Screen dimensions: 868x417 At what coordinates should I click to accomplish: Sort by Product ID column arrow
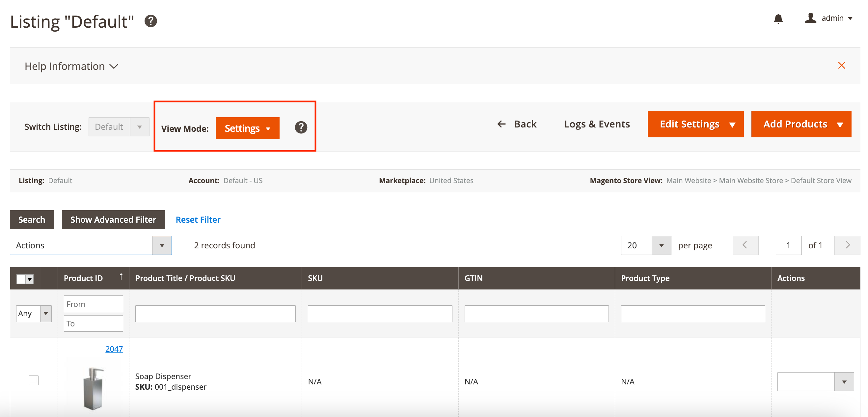121,277
